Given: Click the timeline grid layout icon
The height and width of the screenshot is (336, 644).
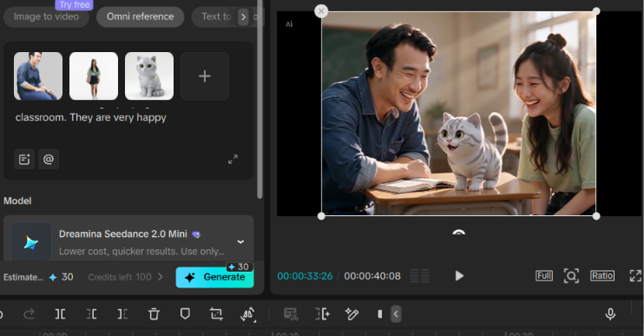Looking at the screenshot, I should [x=420, y=276].
